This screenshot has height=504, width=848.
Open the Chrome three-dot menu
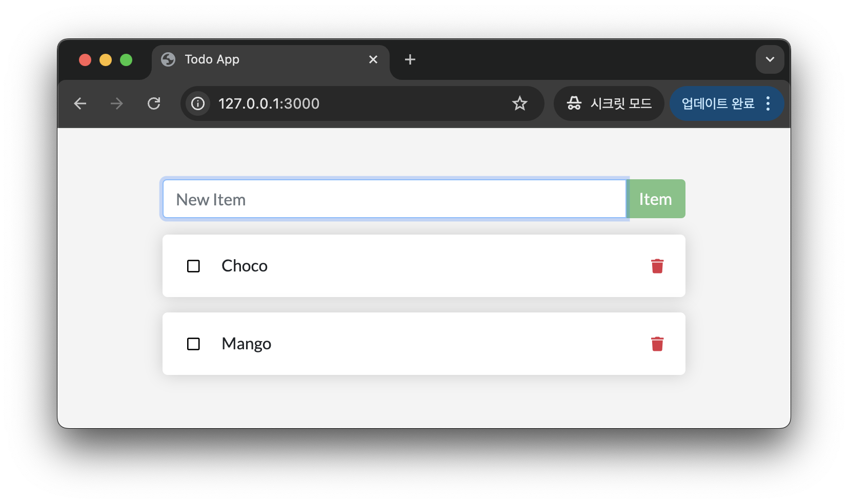coord(768,103)
